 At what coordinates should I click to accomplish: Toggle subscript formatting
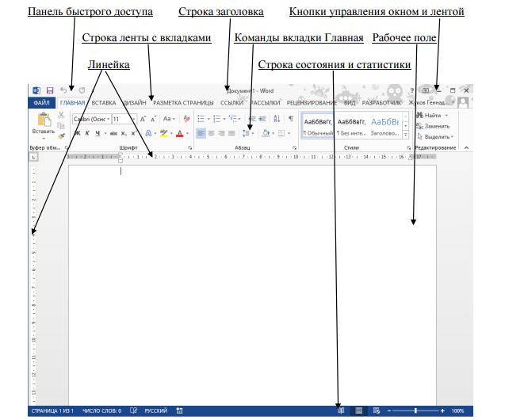click(124, 133)
